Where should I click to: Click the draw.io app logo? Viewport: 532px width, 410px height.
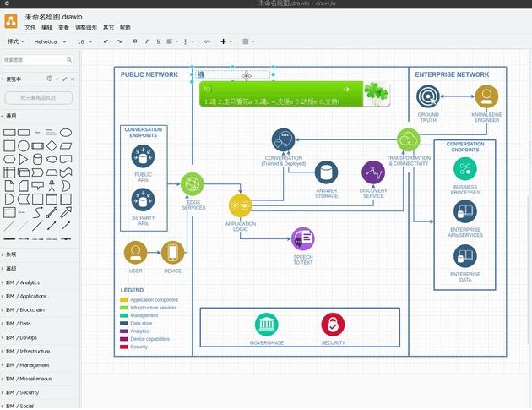(x=11, y=21)
